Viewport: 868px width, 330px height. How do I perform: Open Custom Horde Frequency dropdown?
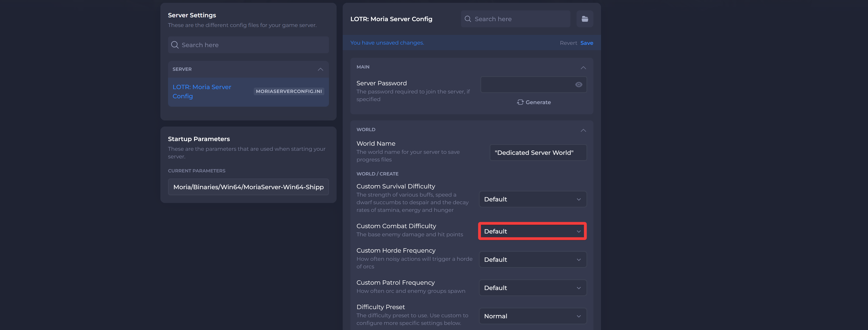pos(533,259)
